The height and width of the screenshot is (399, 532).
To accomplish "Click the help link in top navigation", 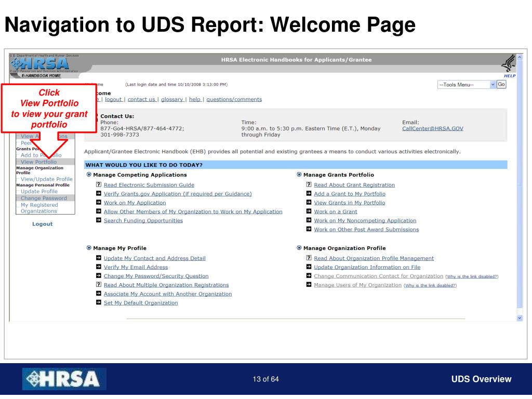I will (x=195, y=99).
